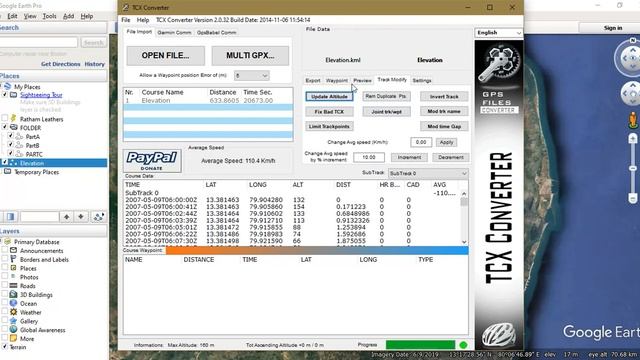Click the Ocean layer globe icon
The height and width of the screenshot is (360, 640).
[13, 303]
